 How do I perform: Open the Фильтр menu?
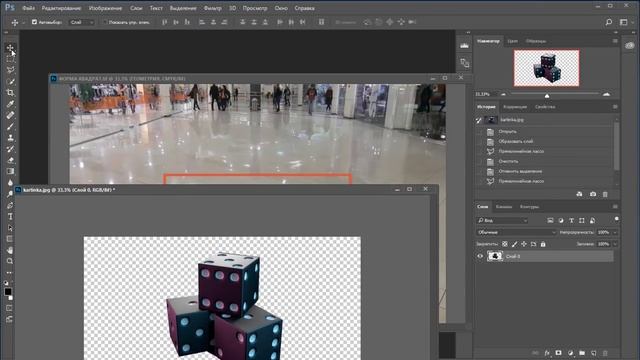212,8
